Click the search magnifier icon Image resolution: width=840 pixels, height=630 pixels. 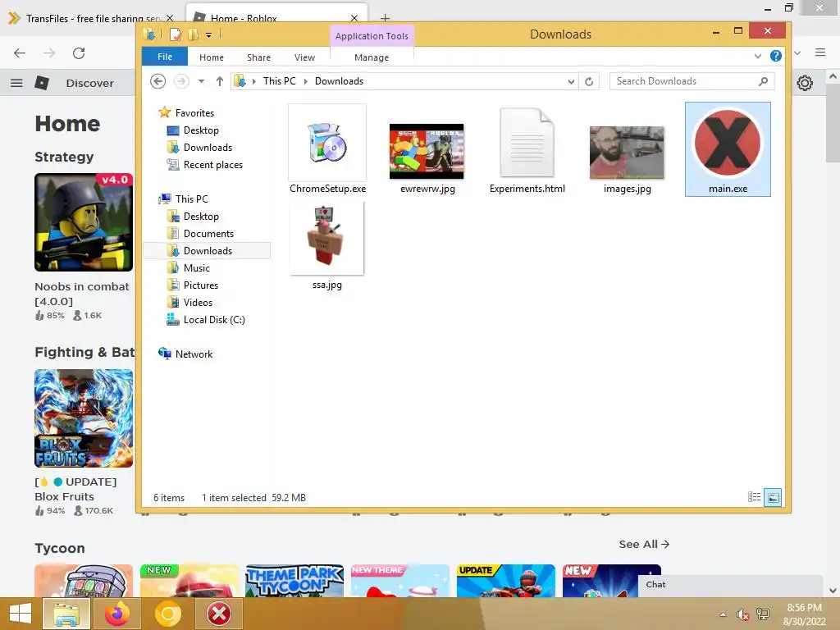[x=763, y=81]
